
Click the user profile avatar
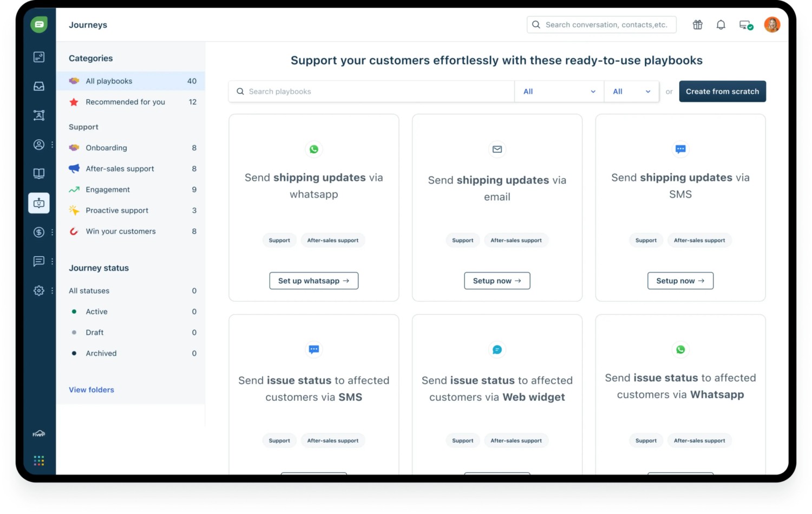point(771,25)
